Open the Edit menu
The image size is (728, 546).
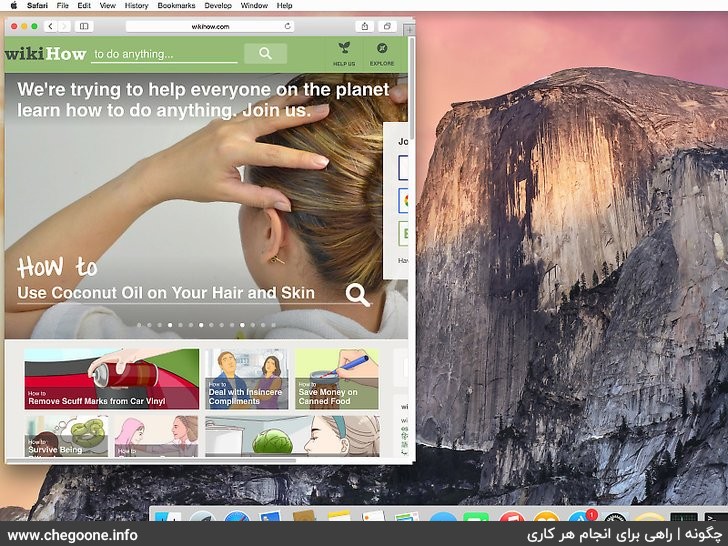click(84, 6)
